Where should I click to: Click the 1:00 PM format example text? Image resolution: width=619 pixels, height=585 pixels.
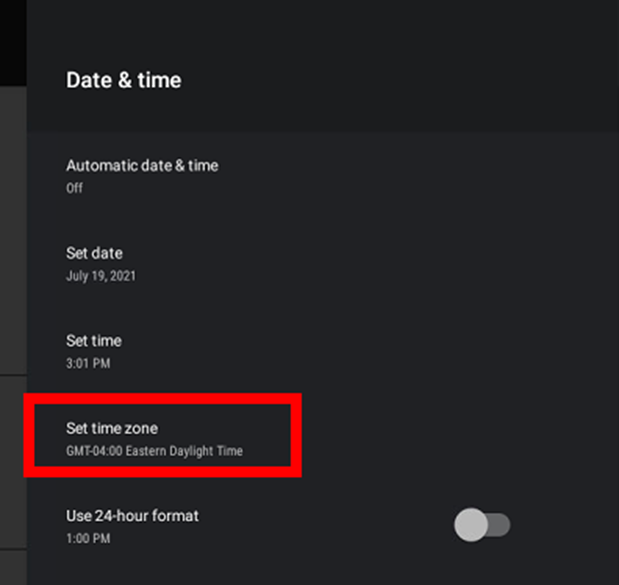tap(88, 538)
